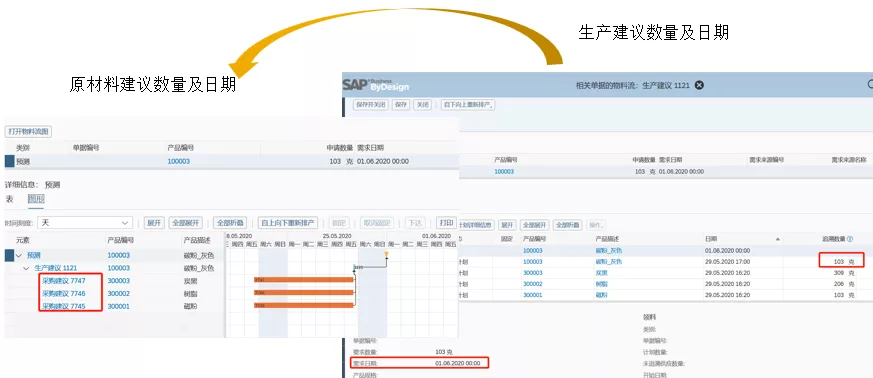This screenshot has width=873, height=378.
Task: Open the 预测 link in the tree
Action: [x=33, y=256]
